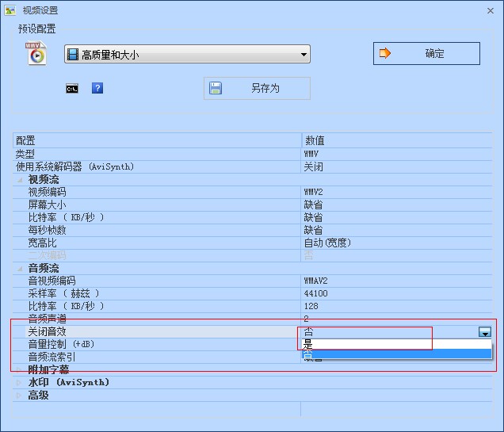Click the 配置 column header

click(157, 140)
